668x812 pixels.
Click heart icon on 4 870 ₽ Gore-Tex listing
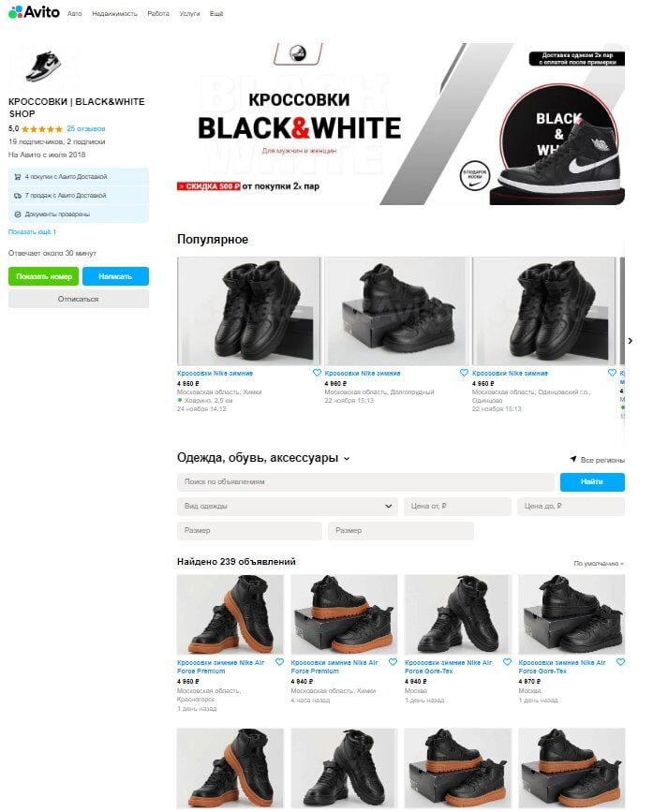[620, 662]
